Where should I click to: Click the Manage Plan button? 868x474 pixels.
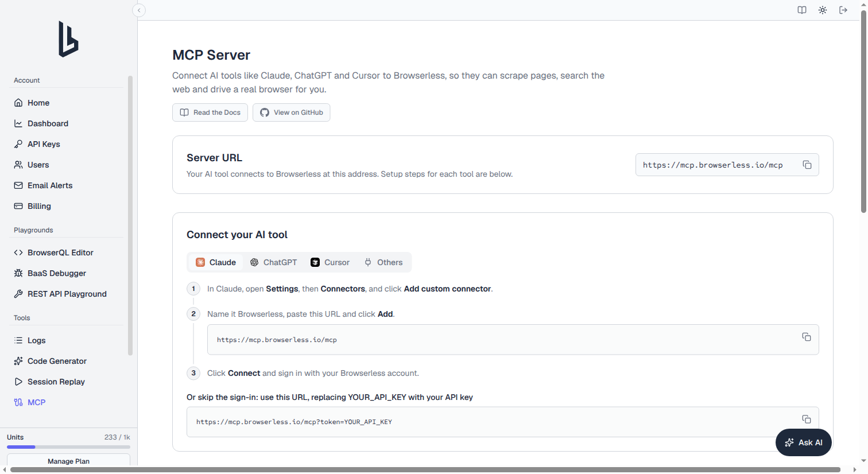coord(68,461)
